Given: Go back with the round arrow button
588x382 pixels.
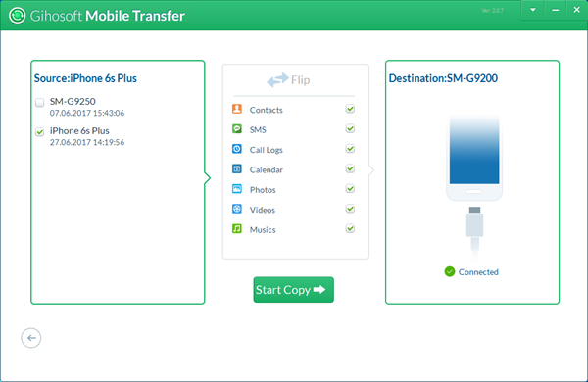Looking at the screenshot, I should [x=31, y=338].
